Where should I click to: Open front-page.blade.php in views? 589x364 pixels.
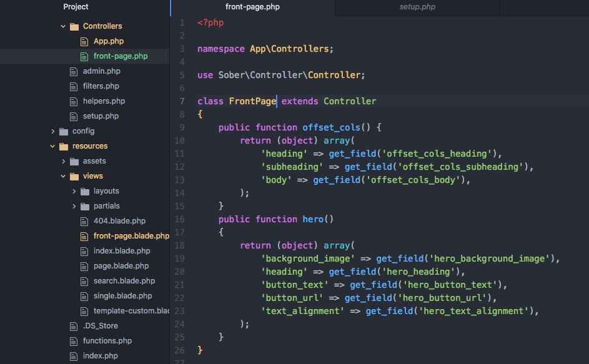click(131, 236)
